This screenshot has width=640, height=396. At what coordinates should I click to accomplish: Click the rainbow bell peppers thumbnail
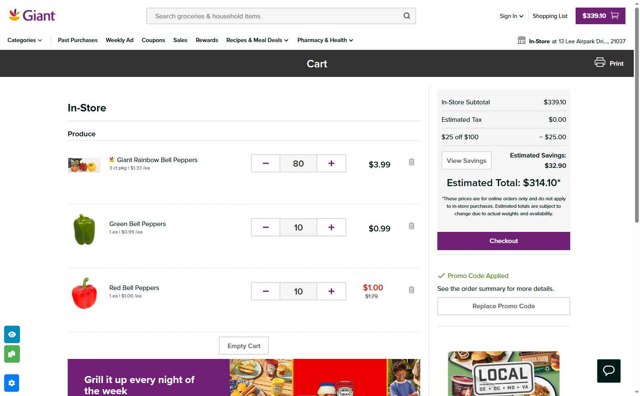(84, 165)
